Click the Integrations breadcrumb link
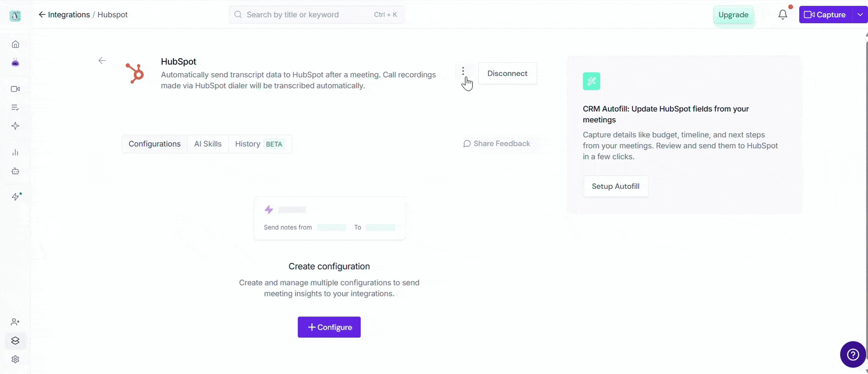This screenshot has height=374, width=868. pos(69,14)
